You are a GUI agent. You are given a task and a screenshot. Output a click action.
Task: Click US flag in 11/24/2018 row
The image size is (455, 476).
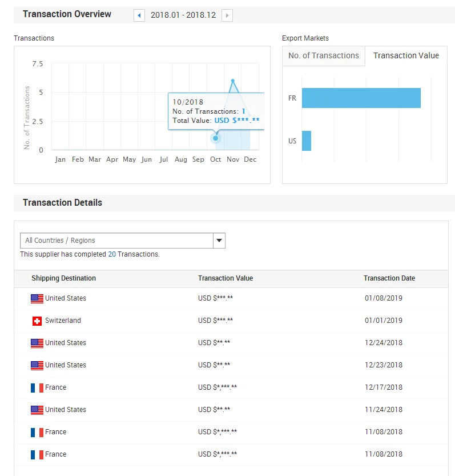(x=37, y=410)
